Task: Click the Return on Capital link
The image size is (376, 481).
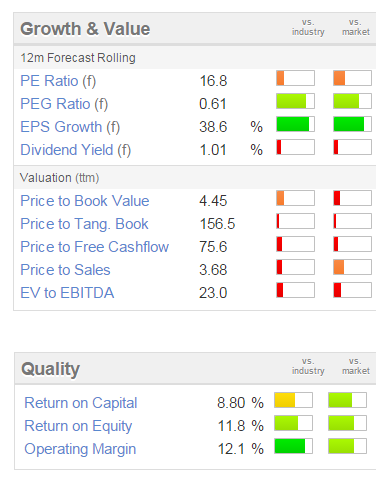Action: point(81,403)
